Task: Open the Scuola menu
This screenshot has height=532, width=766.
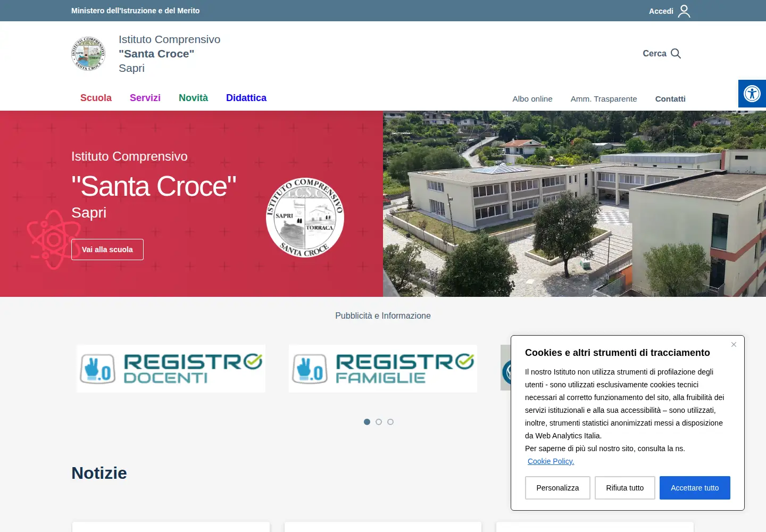Action: [96, 98]
